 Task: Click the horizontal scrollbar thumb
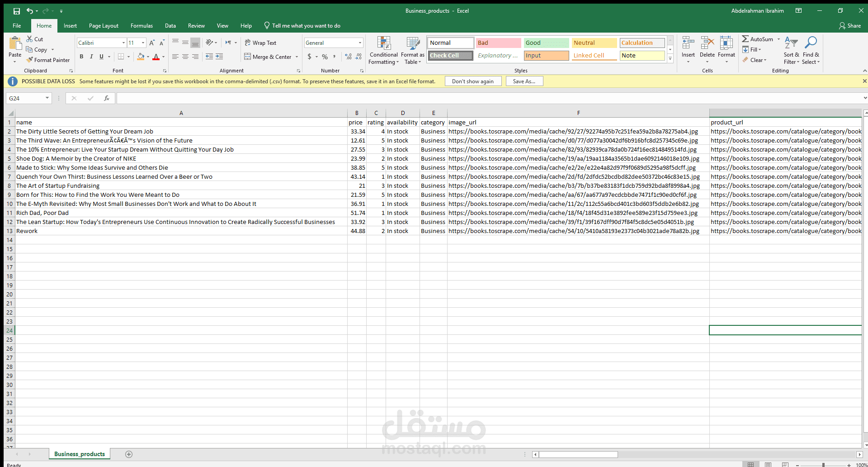(x=578, y=454)
